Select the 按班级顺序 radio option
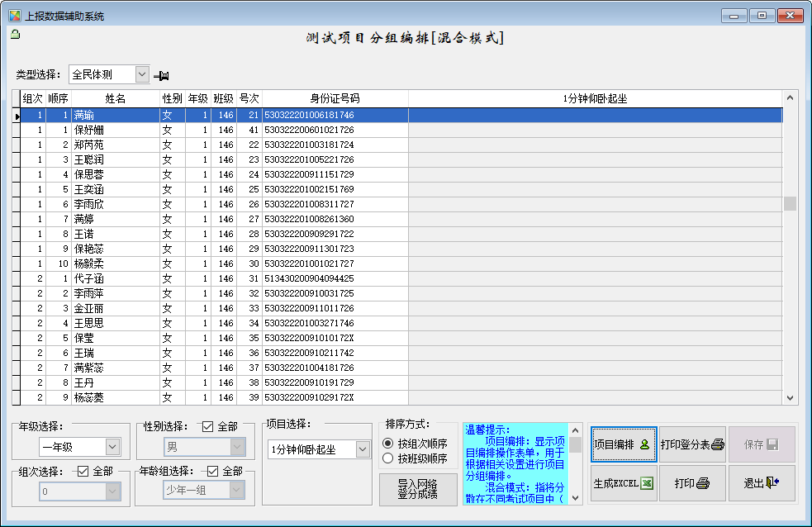The width and height of the screenshot is (812, 527). [388, 458]
